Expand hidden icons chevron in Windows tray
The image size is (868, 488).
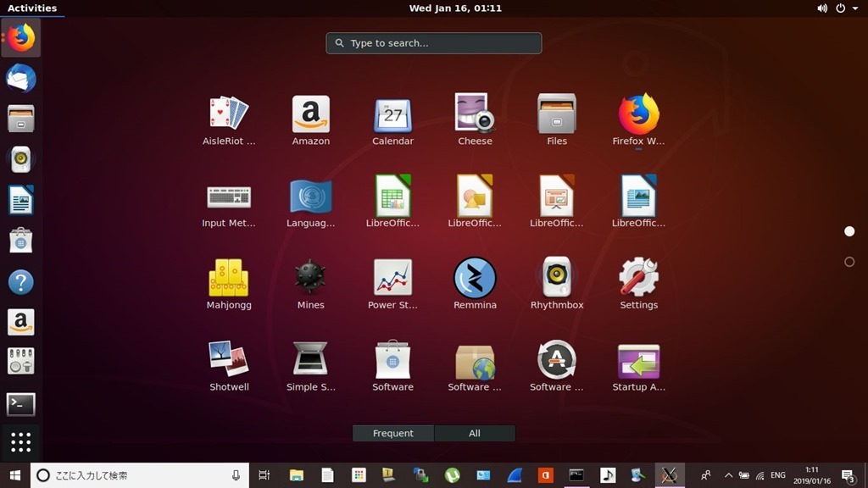(x=727, y=475)
